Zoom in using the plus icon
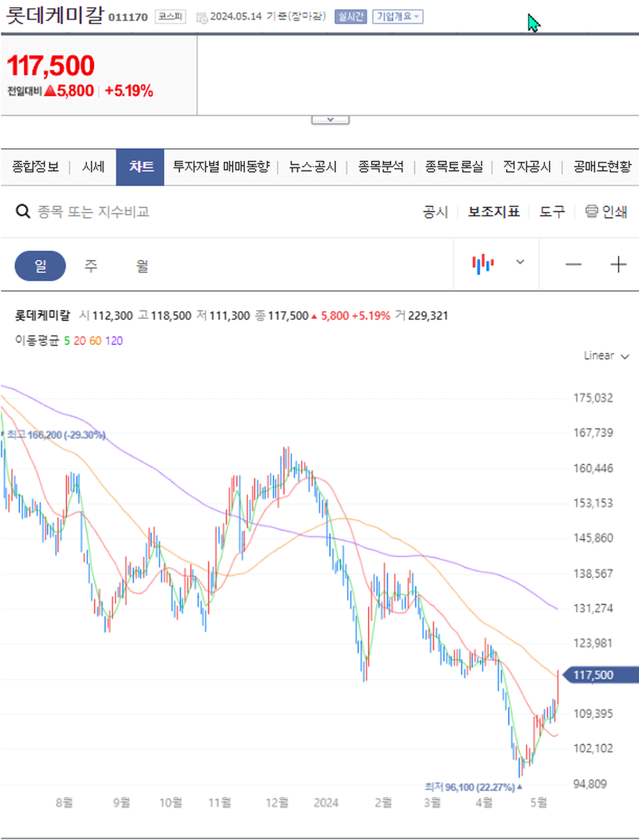This screenshot has height=840, width=639. (x=618, y=264)
